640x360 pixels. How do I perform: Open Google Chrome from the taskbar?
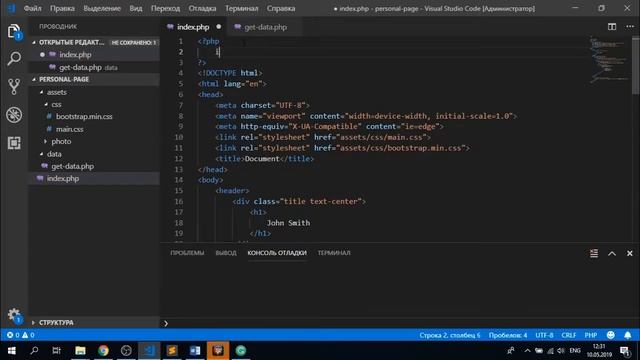coord(103,351)
